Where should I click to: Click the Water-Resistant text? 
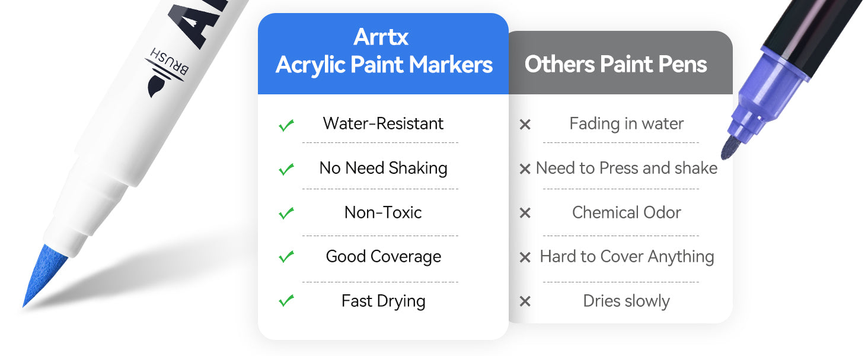[x=383, y=123]
